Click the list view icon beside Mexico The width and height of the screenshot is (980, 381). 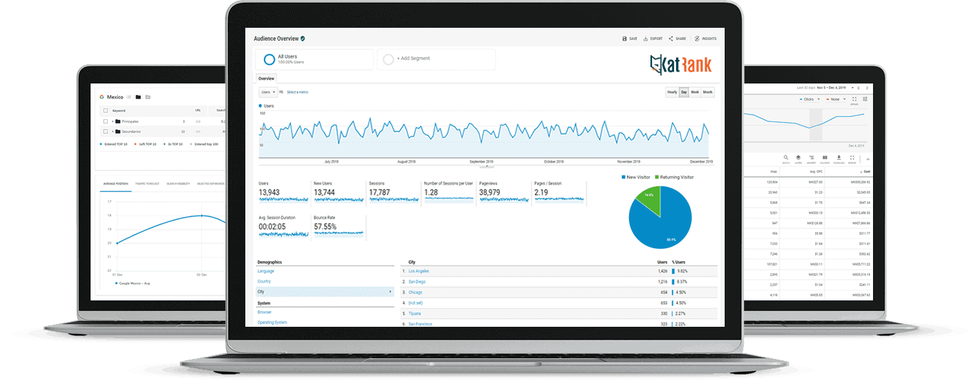[x=128, y=97]
